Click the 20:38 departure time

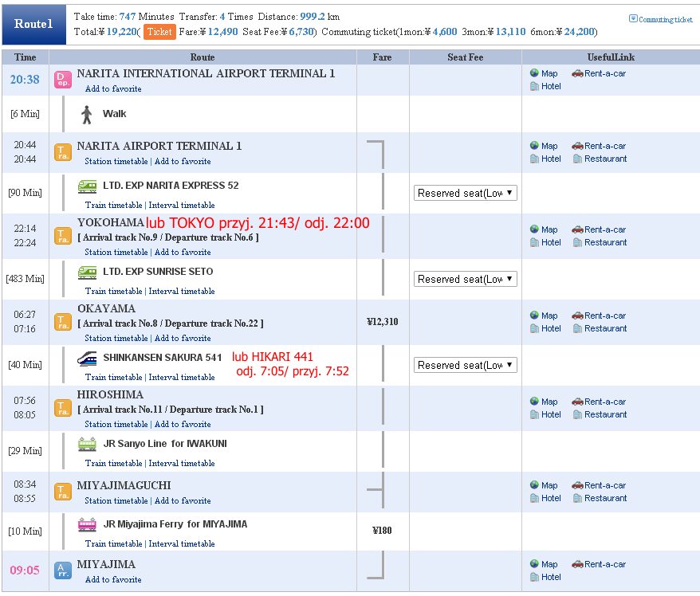pyautogui.click(x=25, y=80)
